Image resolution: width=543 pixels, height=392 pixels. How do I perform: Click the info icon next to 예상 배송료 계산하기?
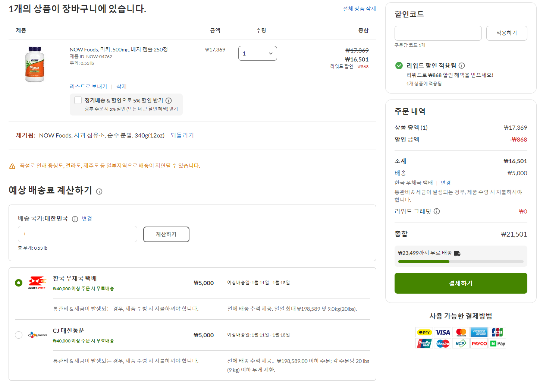[99, 192]
